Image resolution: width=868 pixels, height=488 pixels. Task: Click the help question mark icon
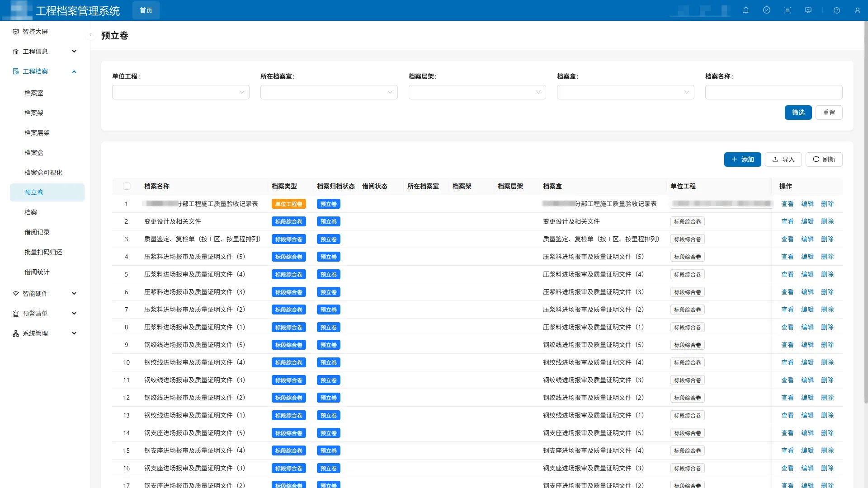[837, 10]
